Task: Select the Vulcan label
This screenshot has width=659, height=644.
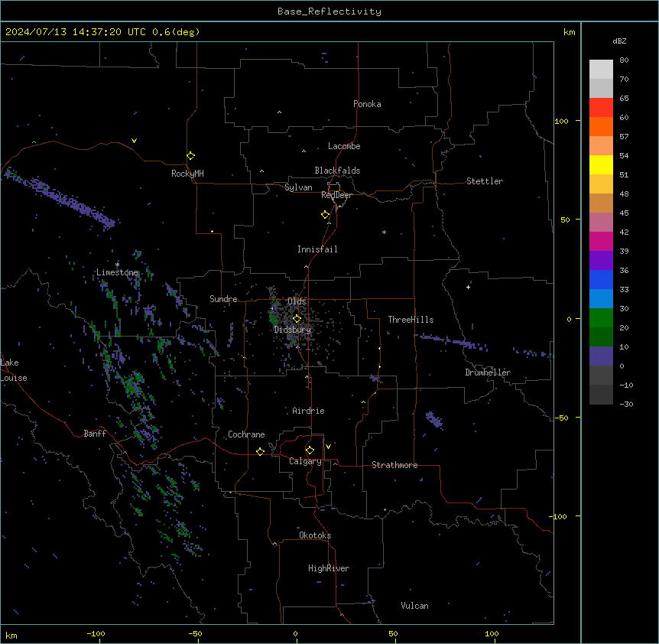Action: [x=415, y=606]
